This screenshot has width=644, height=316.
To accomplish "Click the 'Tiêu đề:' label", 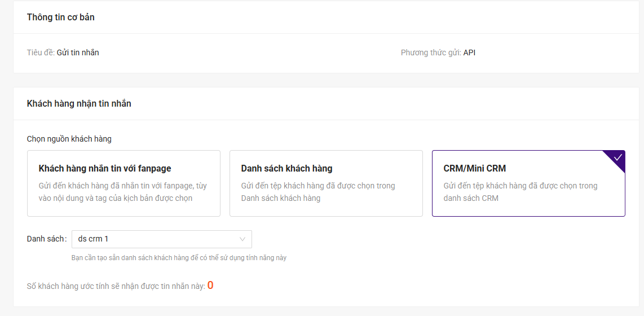I will point(41,53).
